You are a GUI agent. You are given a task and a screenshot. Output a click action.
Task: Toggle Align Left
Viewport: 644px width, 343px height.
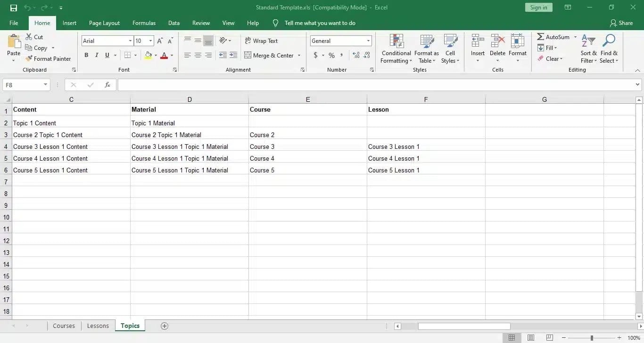tap(188, 55)
